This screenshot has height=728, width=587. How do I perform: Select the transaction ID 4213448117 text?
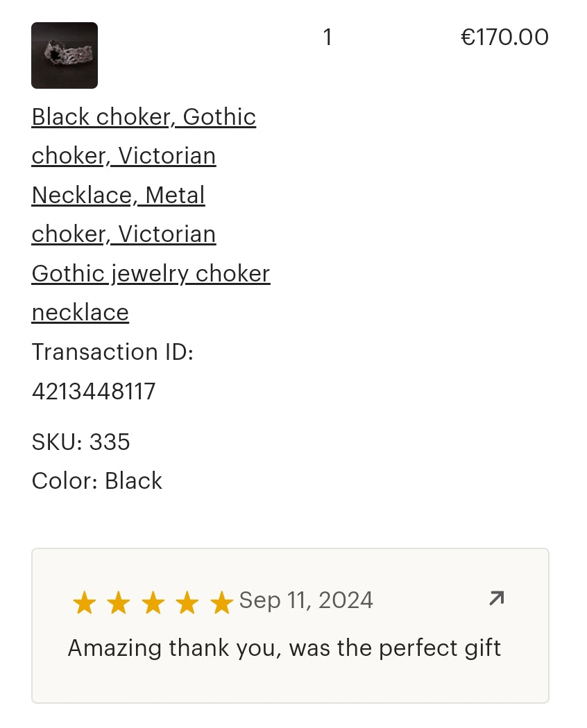click(94, 391)
